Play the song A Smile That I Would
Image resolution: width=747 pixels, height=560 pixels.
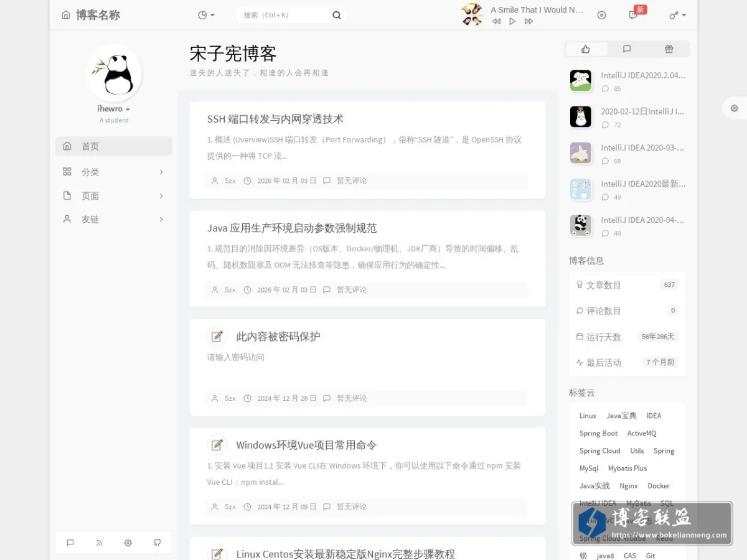point(512,21)
